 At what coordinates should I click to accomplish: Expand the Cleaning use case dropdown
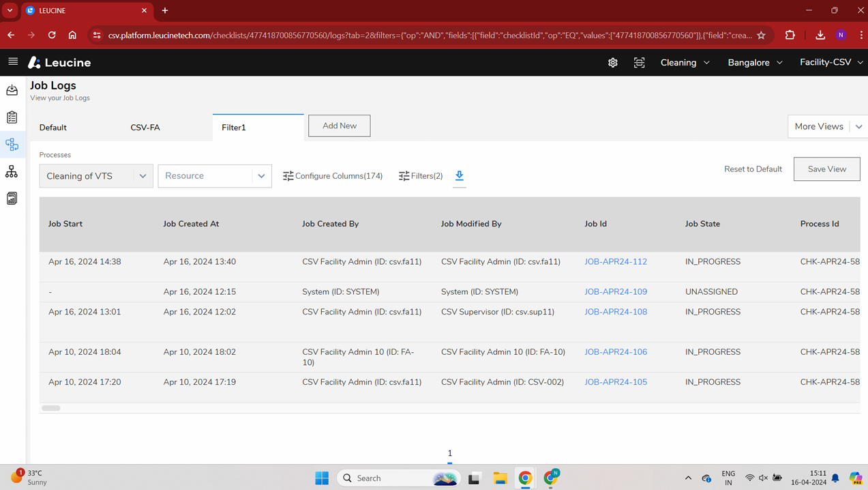(x=685, y=62)
